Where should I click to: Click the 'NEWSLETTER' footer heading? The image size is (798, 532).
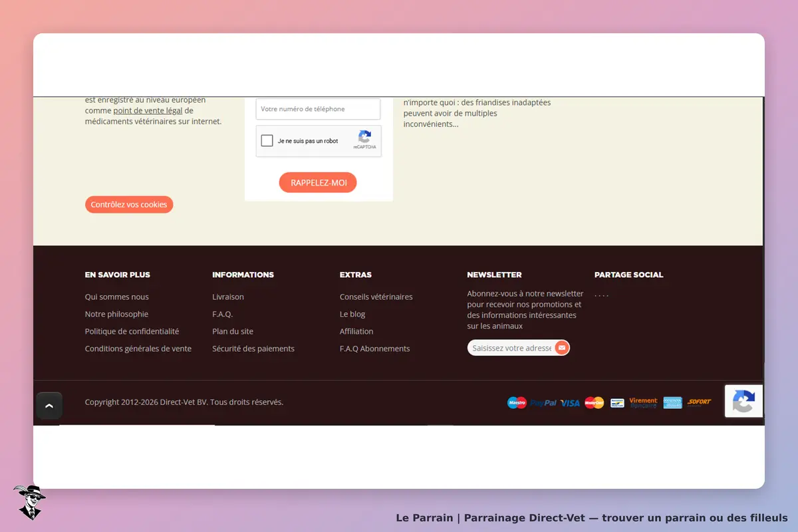click(494, 275)
